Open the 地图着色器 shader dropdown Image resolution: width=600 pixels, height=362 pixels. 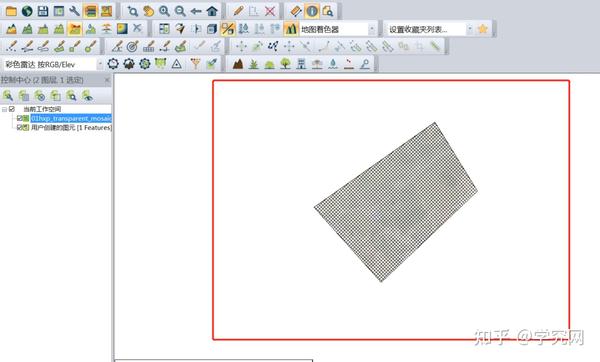click(372, 29)
